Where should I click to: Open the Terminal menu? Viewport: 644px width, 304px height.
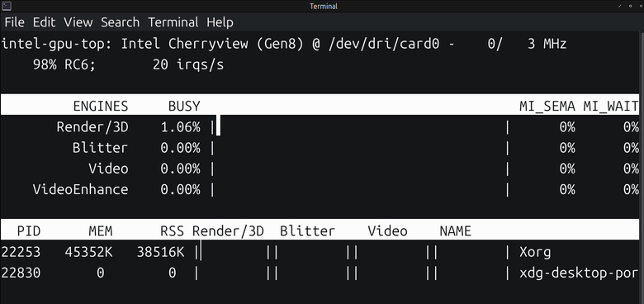(x=173, y=22)
